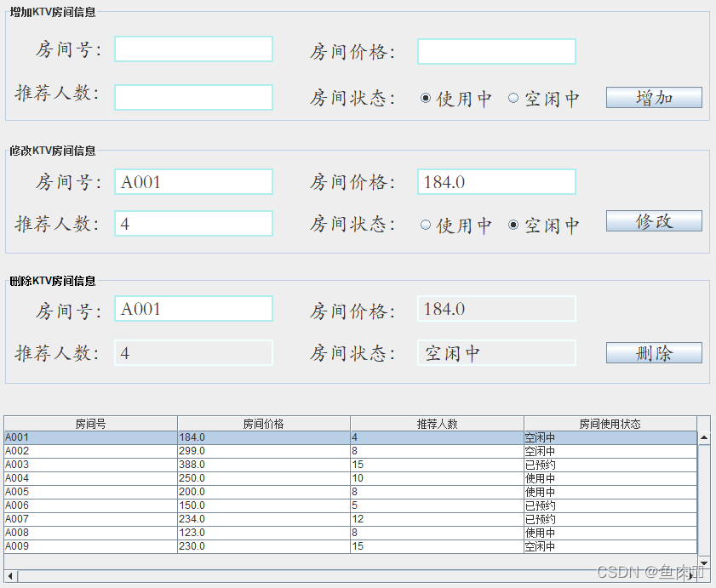716x588 pixels.
Task: Click the vertical scrollbar down arrow
Action: click(x=704, y=562)
